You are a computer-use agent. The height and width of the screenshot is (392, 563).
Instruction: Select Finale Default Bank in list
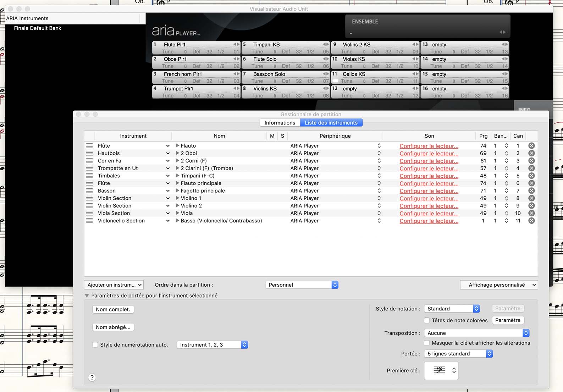(38, 28)
